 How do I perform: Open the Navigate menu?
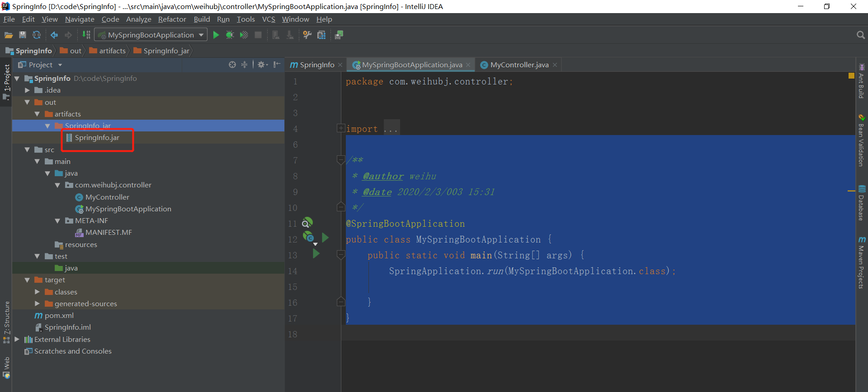tap(80, 19)
